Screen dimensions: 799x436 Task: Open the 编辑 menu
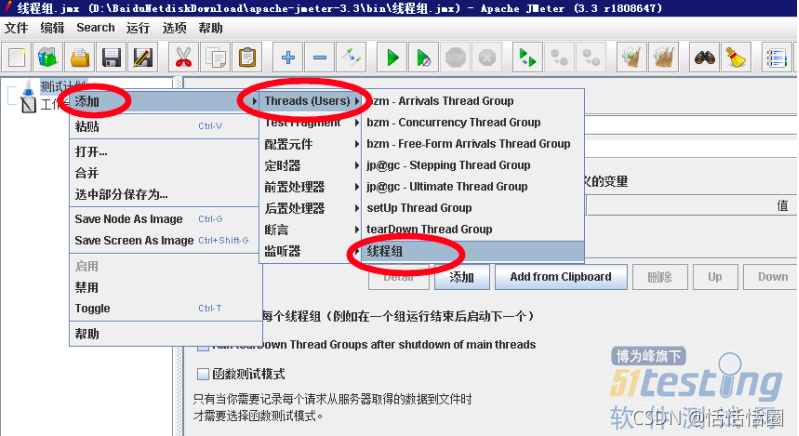point(52,28)
